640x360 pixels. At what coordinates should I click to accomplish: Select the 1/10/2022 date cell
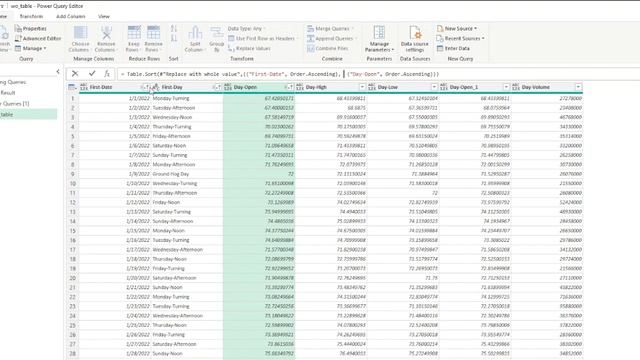click(x=115, y=183)
